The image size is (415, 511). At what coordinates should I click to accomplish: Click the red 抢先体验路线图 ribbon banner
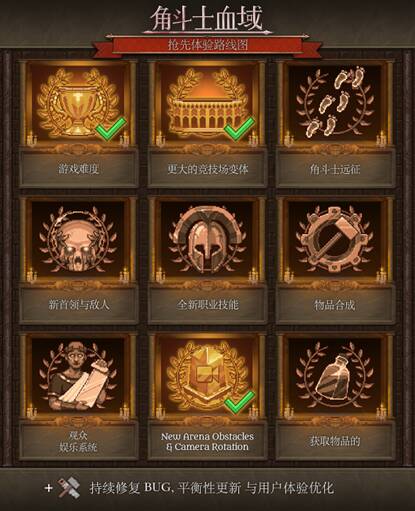click(x=207, y=45)
